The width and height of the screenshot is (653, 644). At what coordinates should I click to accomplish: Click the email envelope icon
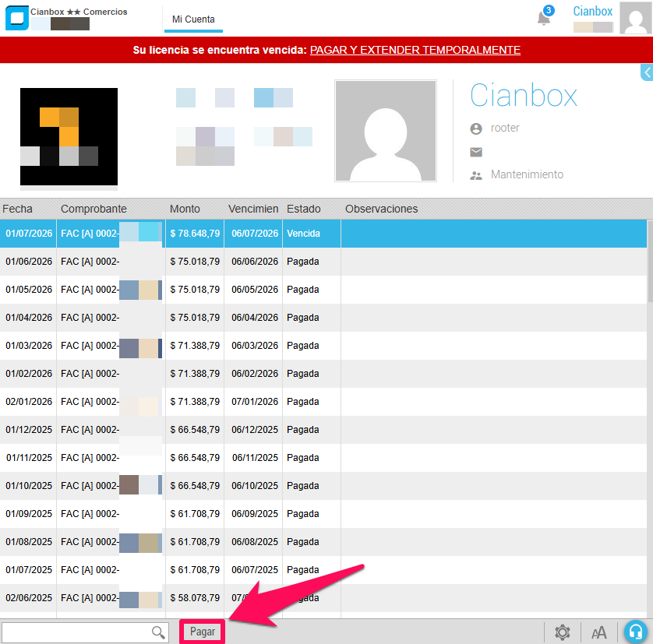(x=476, y=152)
